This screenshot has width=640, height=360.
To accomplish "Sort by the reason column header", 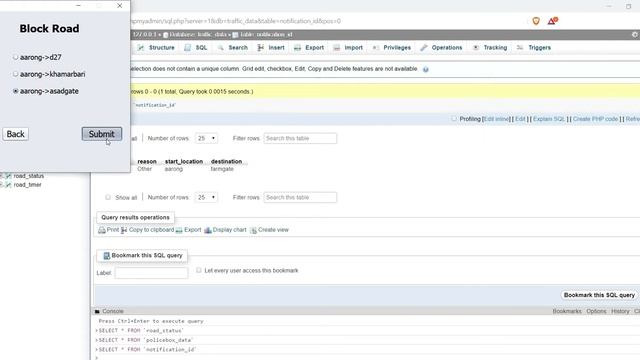I will [147, 162].
